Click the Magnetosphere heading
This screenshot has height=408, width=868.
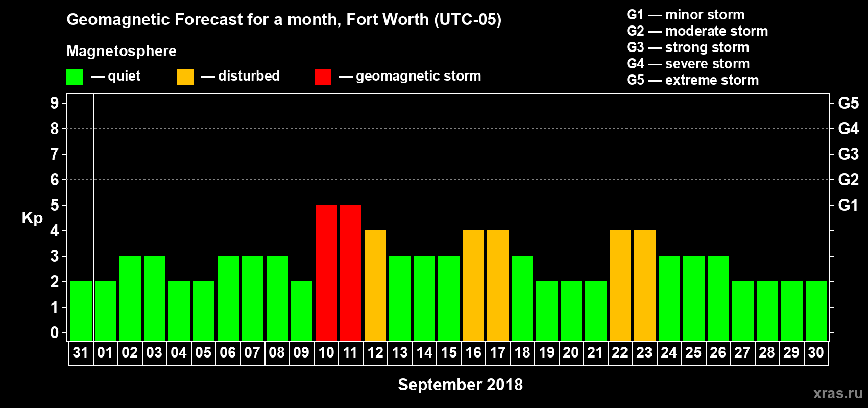pos(122,51)
